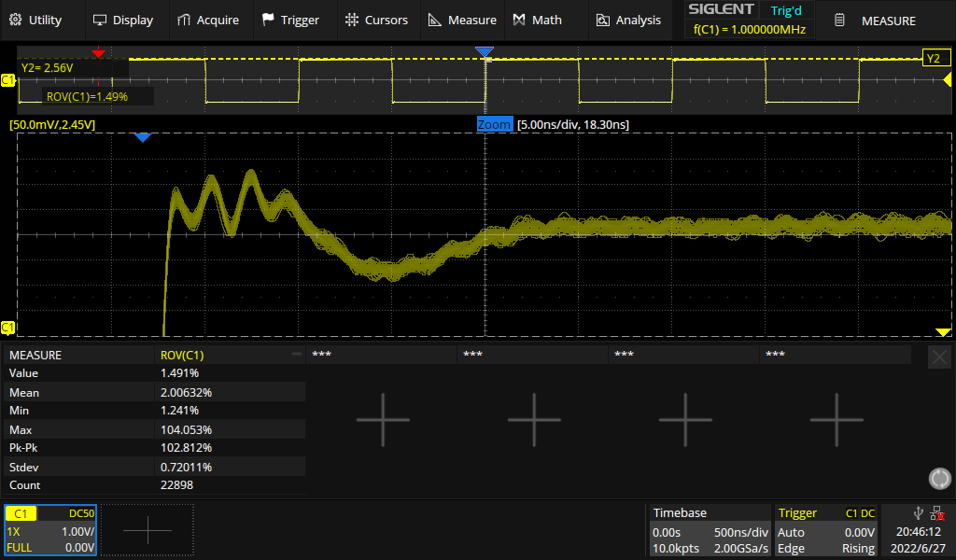
Task: Open the Trigger settings box
Action: [x=826, y=530]
